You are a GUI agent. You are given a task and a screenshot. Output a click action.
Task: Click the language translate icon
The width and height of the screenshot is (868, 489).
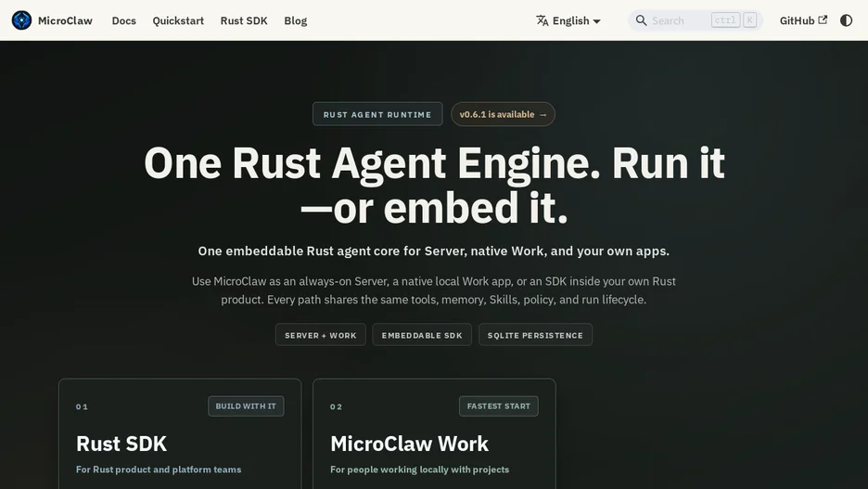[x=542, y=20]
